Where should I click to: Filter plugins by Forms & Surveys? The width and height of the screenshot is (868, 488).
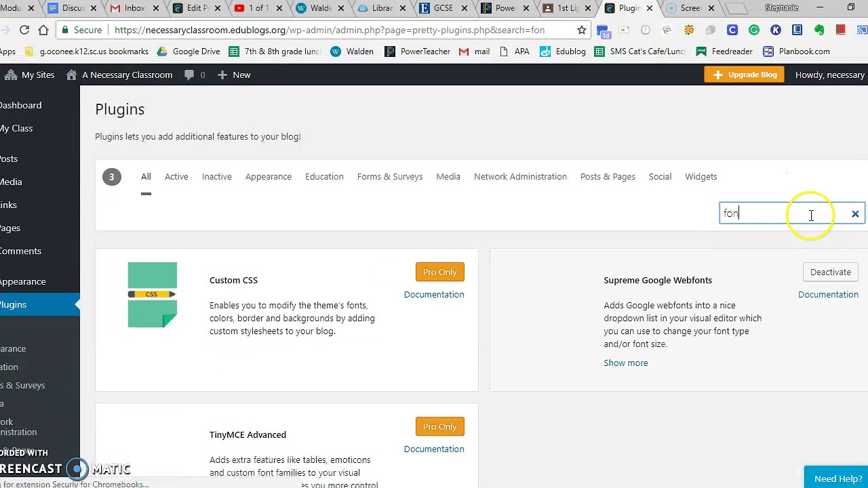point(390,177)
